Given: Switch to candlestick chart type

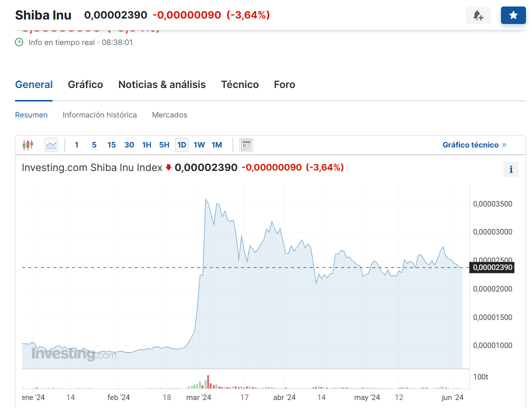Looking at the screenshot, I should 28,145.
